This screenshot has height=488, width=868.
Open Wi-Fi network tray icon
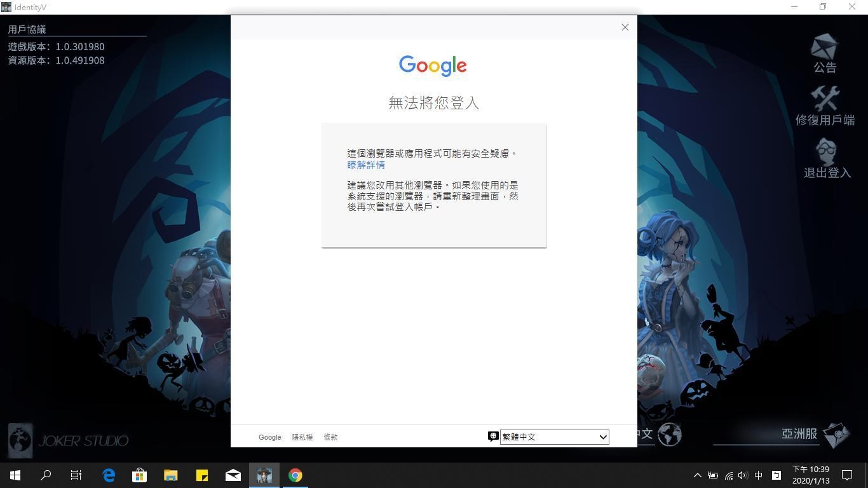(x=728, y=475)
